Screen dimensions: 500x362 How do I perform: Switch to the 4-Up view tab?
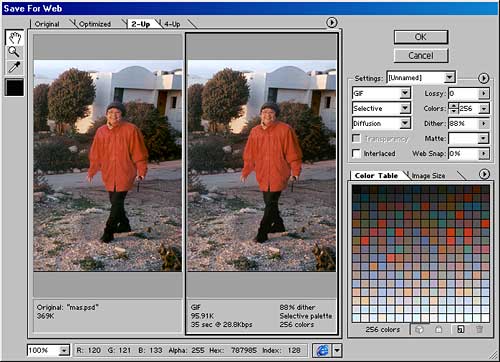(172, 24)
